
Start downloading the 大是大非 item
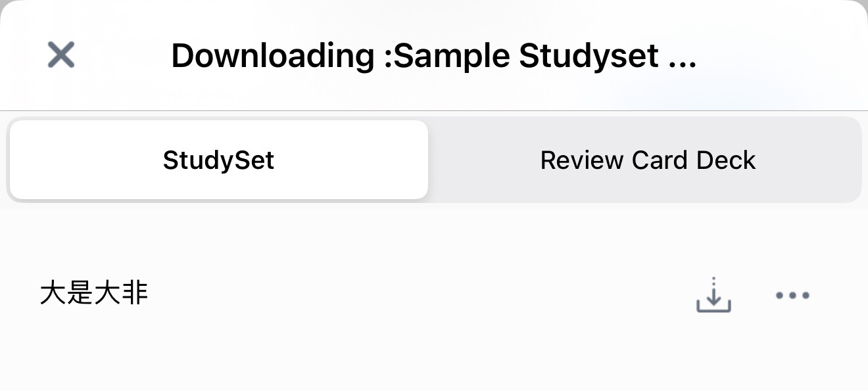tap(713, 294)
